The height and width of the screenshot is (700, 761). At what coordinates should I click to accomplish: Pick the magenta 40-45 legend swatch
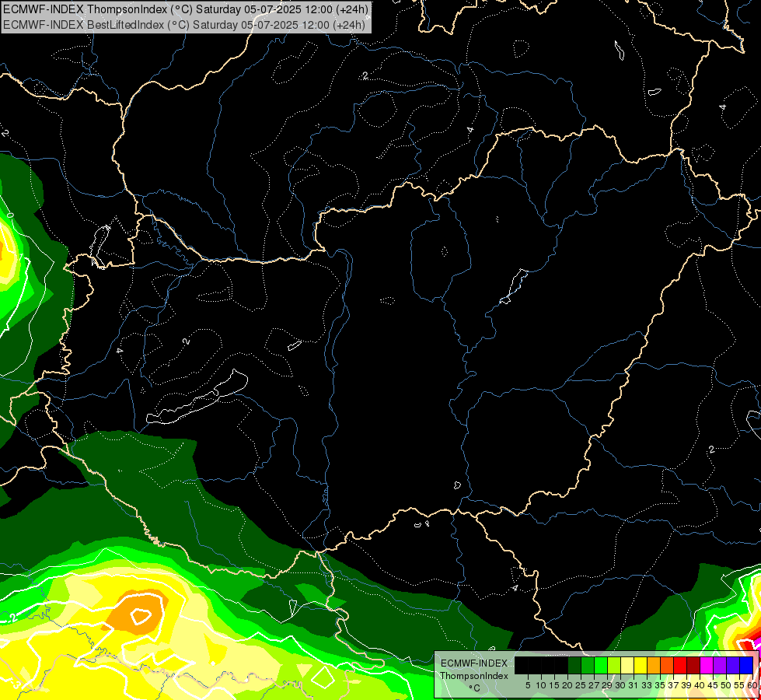click(707, 665)
